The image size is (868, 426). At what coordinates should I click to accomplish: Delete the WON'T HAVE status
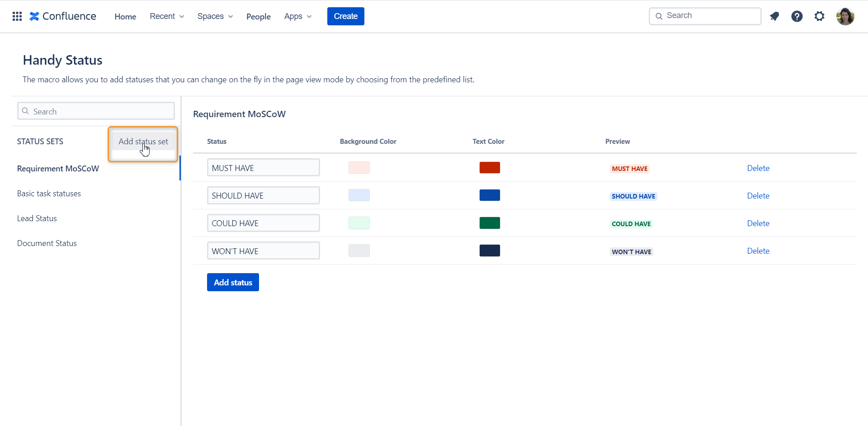[x=758, y=251]
